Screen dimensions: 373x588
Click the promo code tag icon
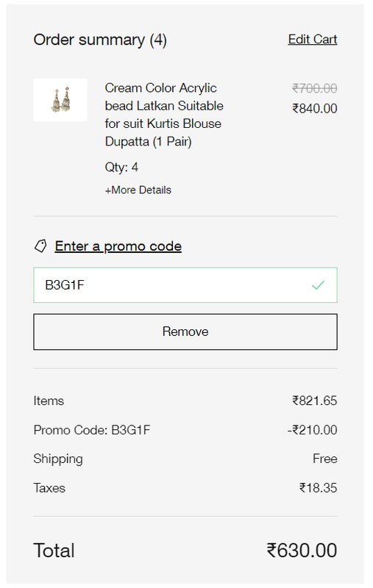click(40, 246)
